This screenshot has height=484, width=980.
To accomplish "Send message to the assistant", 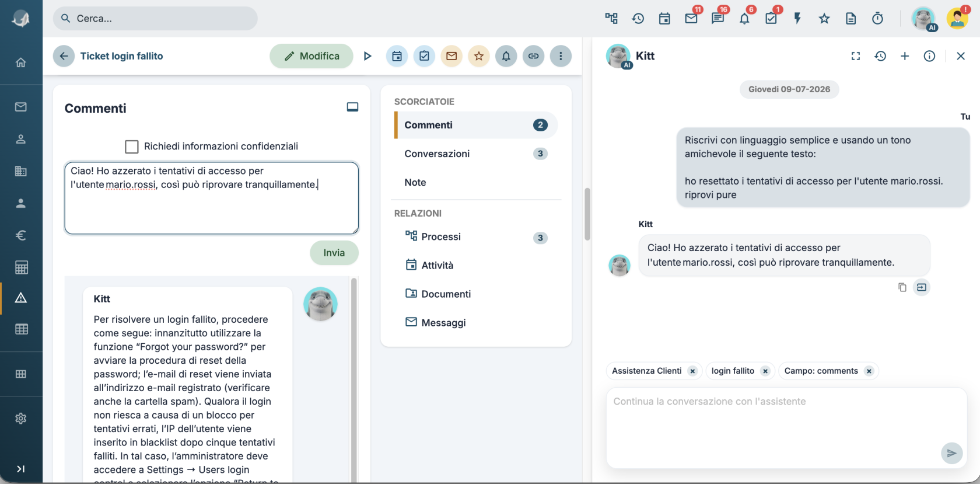I will coord(952,453).
